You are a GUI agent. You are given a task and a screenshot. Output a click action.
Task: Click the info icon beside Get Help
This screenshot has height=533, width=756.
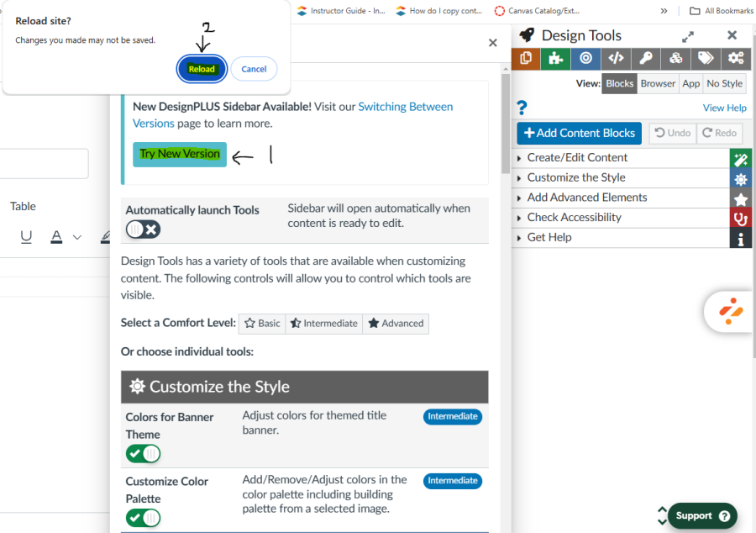(x=741, y=238)
